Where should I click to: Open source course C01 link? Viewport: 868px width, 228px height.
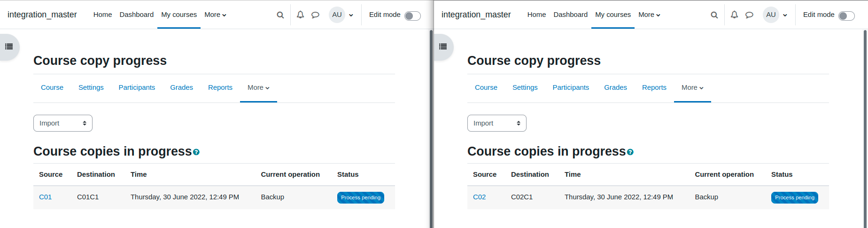[45, 197]
